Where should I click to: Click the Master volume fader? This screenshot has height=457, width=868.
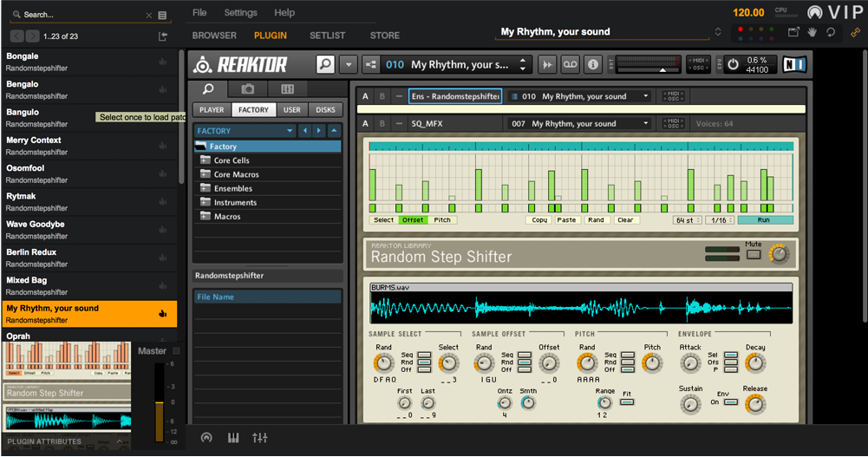tap(159, 402)
